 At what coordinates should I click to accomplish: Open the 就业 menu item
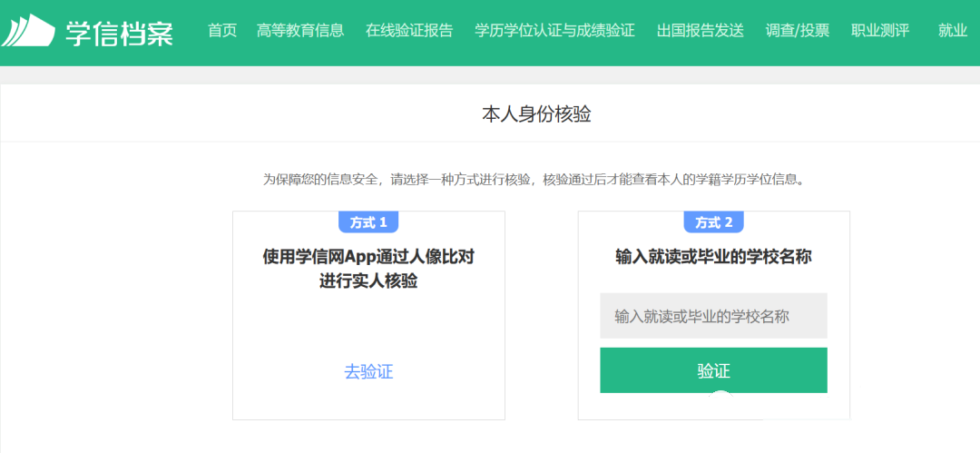953,31
